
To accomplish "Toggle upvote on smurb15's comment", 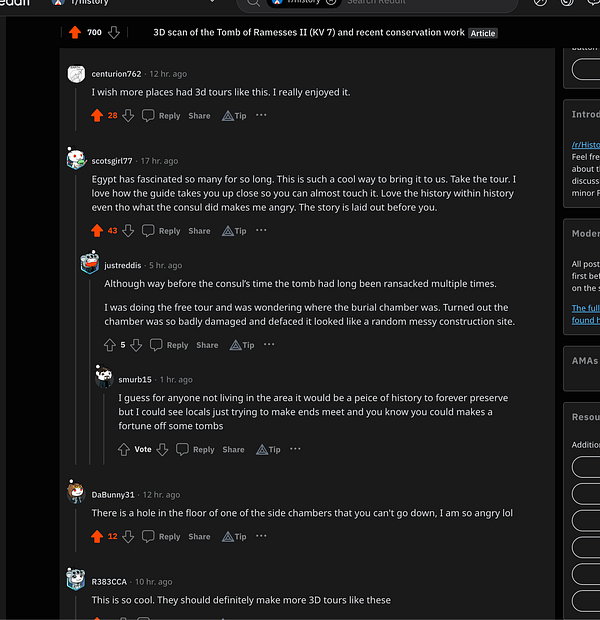I will point(124,449).
